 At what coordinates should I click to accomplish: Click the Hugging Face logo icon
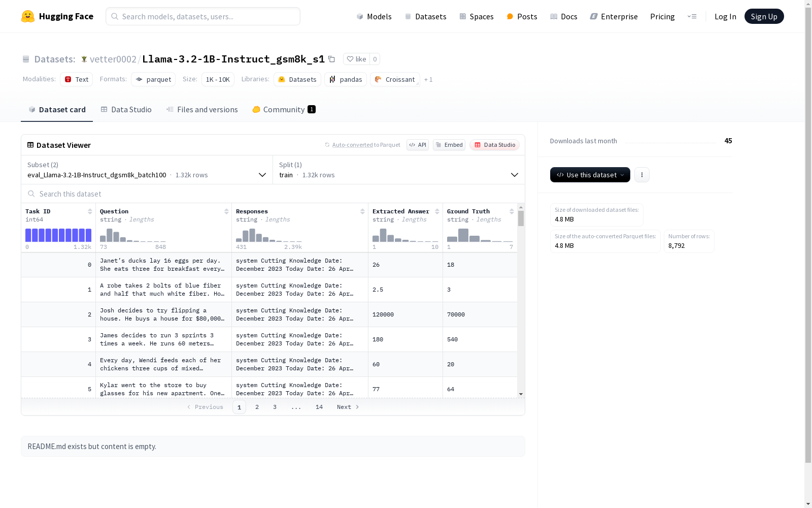28,16
